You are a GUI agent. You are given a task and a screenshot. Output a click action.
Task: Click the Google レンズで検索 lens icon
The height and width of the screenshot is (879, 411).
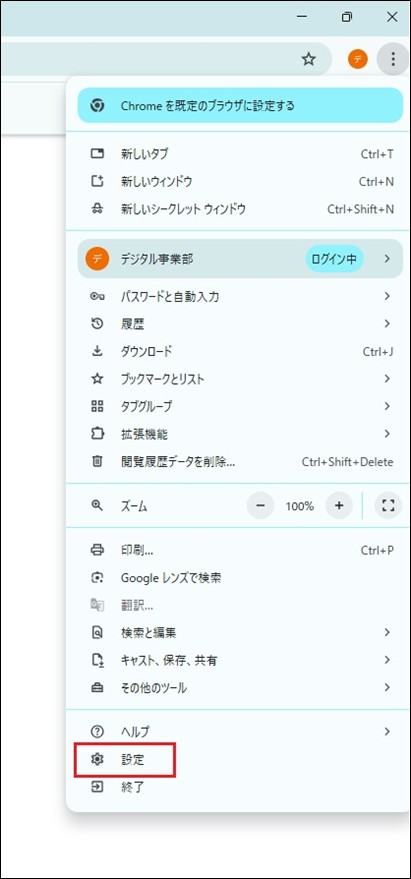[97, 577]
